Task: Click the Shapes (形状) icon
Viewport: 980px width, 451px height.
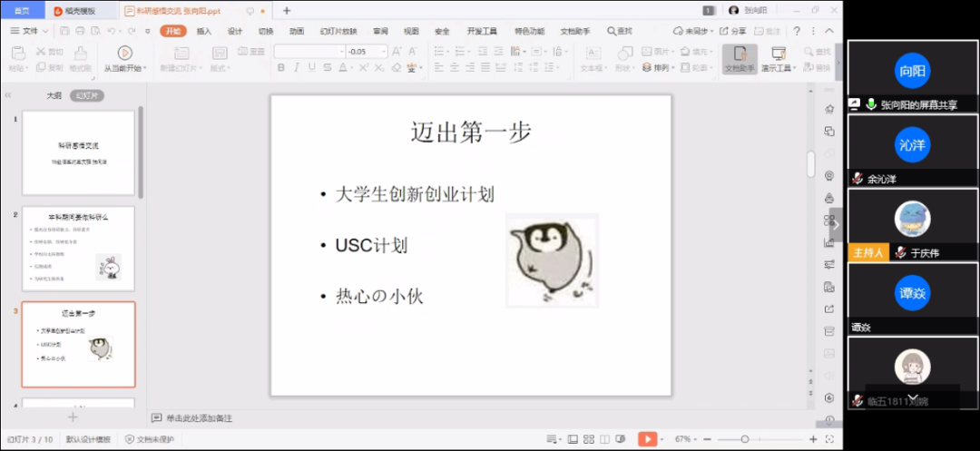Action: click(x=625, y=54)
